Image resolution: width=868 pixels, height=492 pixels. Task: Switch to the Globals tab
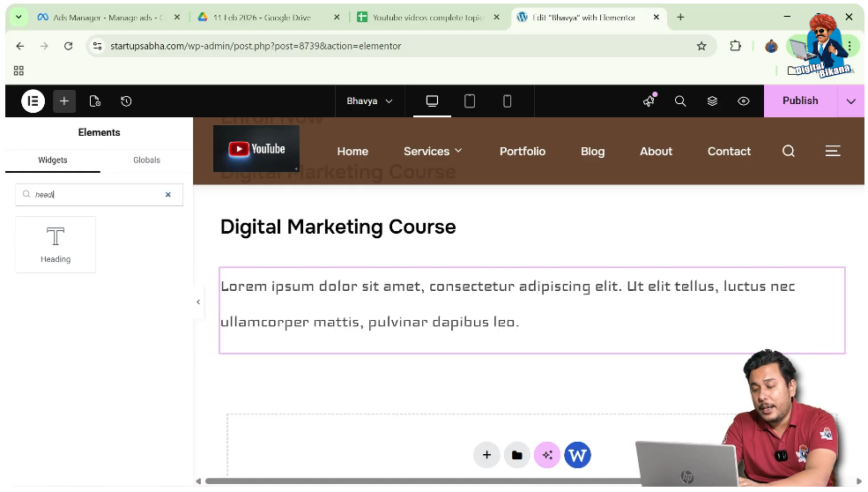(146, 160)
